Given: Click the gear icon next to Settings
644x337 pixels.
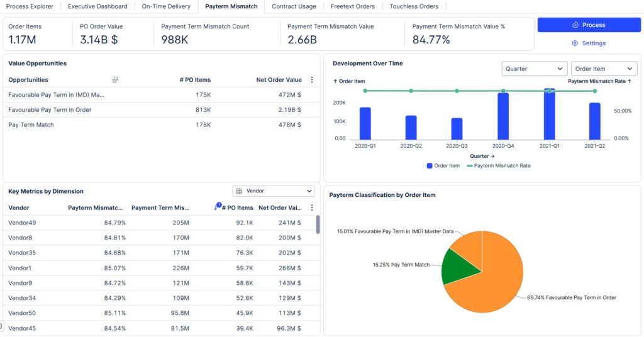Looking at the screenshot, I should coord(574,43).
